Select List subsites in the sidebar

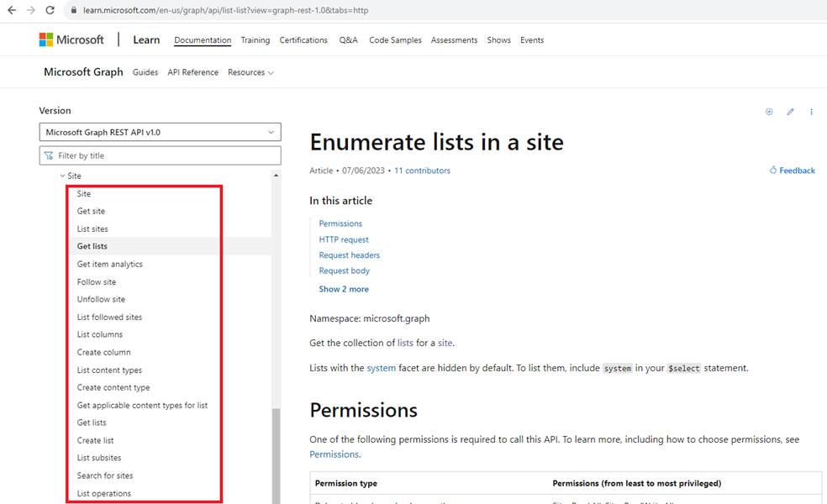[x=99, y=458]
